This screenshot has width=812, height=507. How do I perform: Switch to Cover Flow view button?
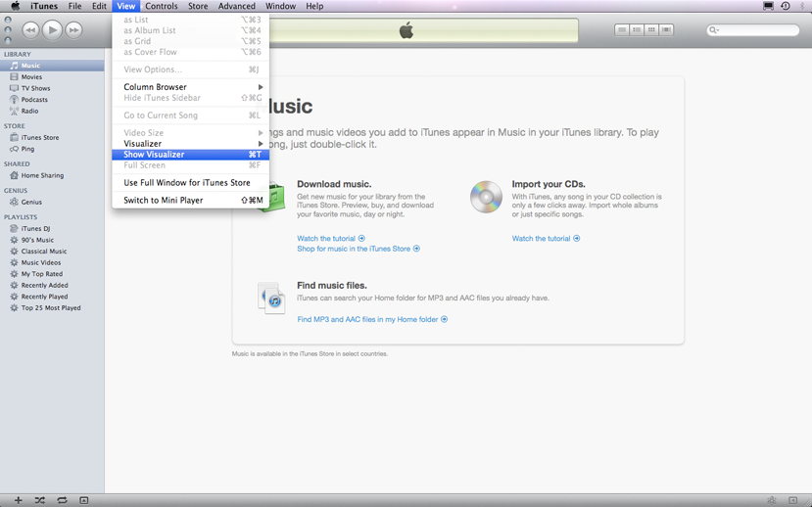point(666,30)
